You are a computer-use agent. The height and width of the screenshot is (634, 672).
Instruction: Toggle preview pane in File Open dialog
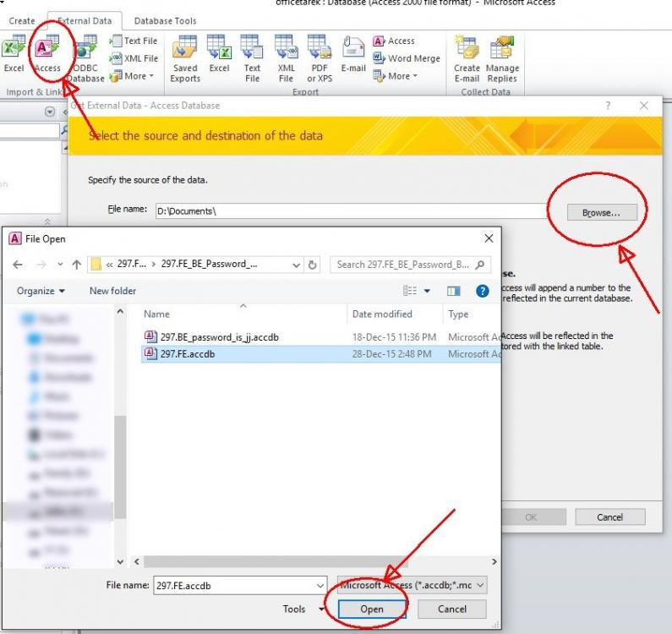click(453, 291)
